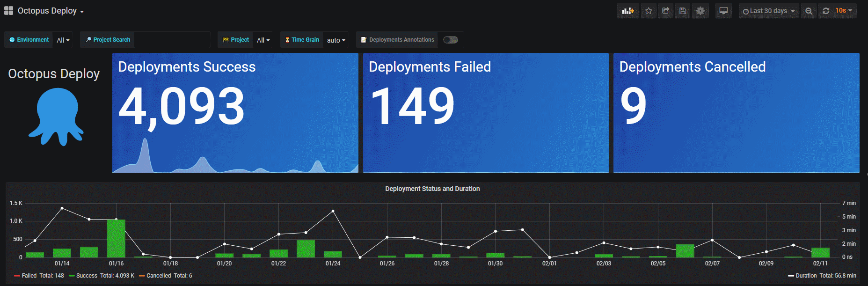Zoom out the time range
The image size is (868, 286).
click(x=809, y=11)
